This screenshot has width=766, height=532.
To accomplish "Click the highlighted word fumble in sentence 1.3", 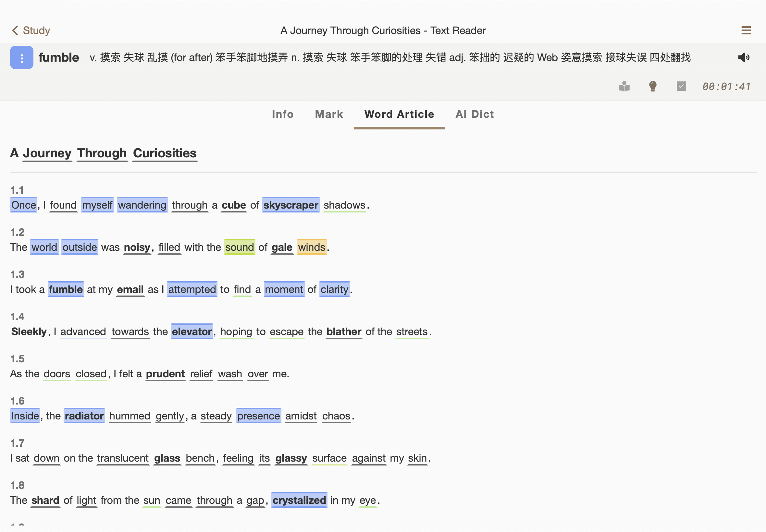I will [66, 289].
